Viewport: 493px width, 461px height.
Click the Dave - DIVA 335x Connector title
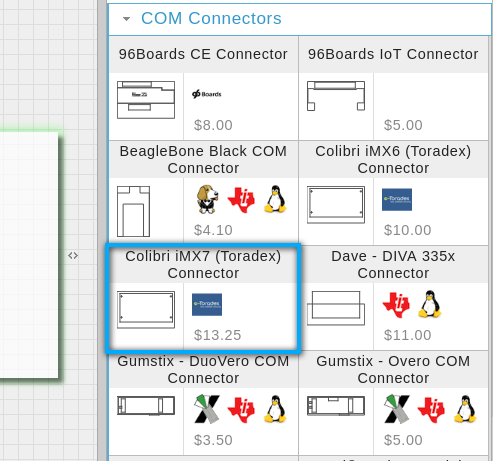tap(393, 264)
